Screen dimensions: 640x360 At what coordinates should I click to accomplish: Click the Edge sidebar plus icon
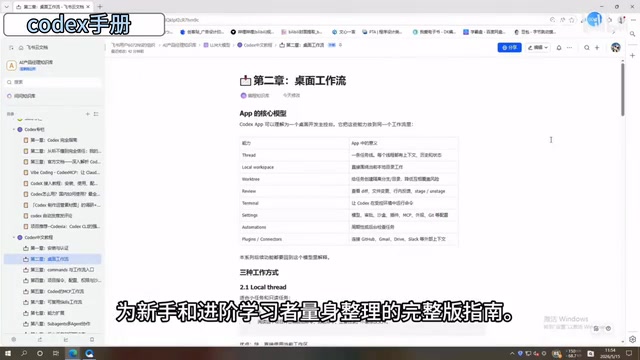click(632, 56)
